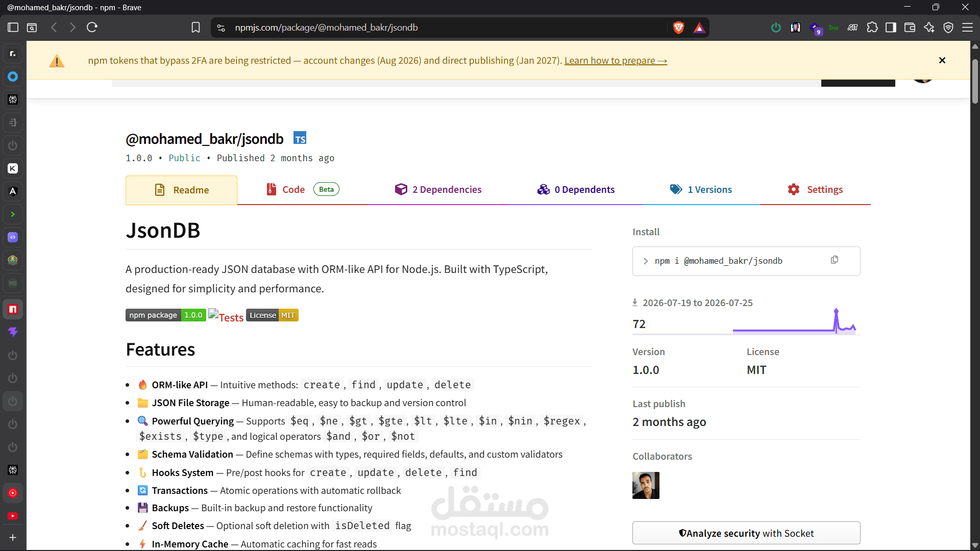Click the green bw extension icon

(x=834, y=28)
